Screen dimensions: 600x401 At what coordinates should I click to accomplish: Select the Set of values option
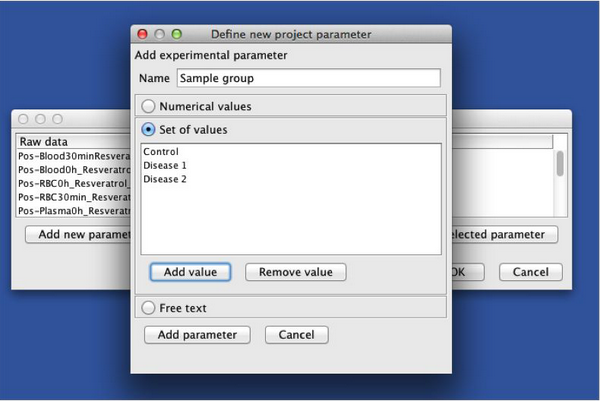coord(148,129)
